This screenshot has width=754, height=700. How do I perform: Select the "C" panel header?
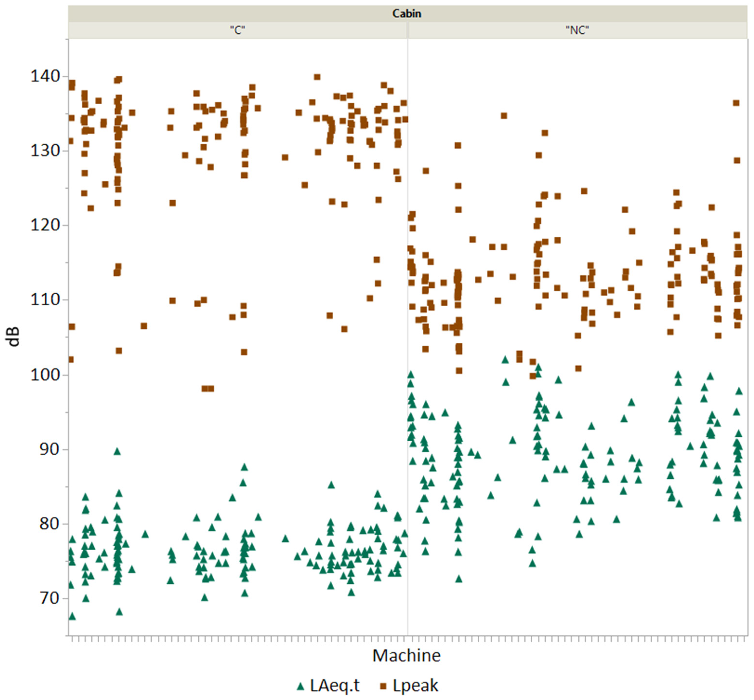[x=238, y=30]
